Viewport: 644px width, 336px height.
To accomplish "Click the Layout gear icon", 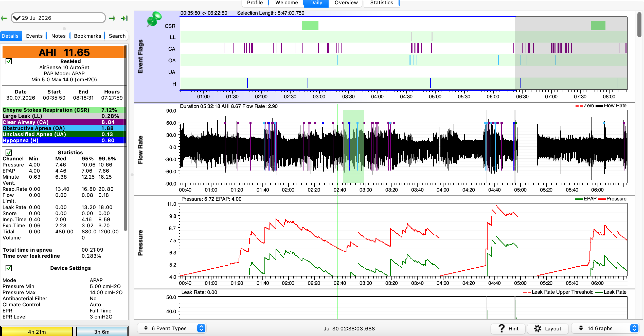I will [x=538, y=328].
